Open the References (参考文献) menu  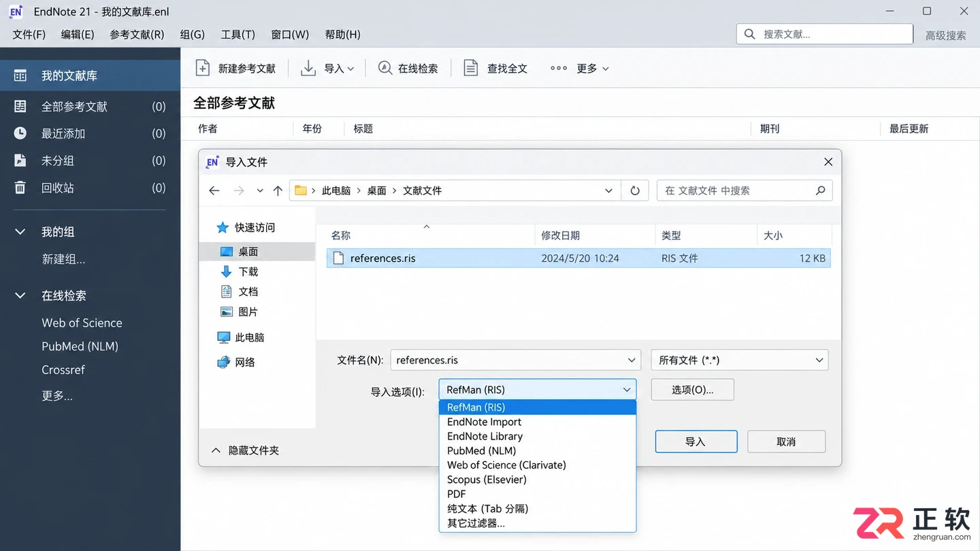pyautogui.click(x=137, y=34)
